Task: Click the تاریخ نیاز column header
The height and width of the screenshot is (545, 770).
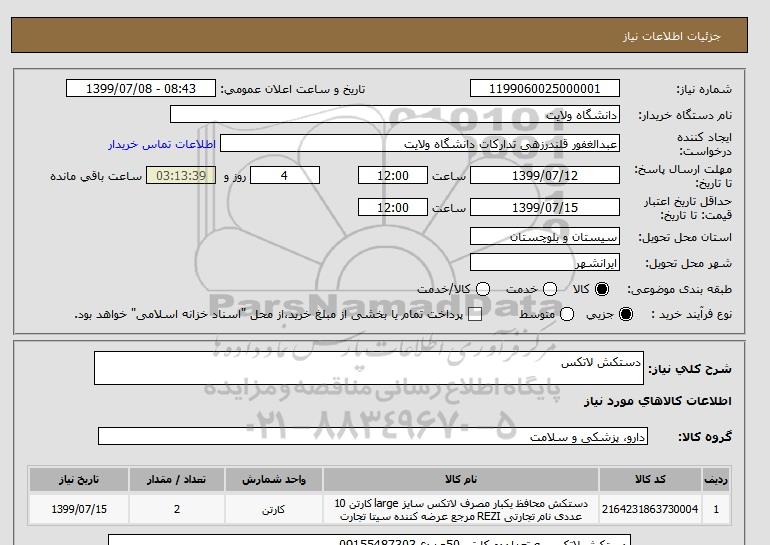Action: pyautogui.click(x=79, y=480)
